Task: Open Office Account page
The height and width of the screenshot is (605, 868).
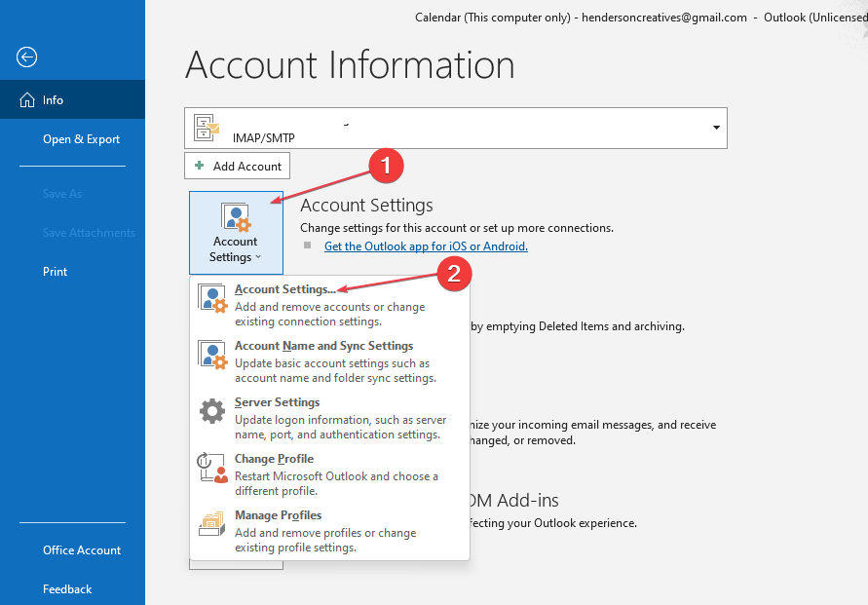Action: [x=72, y=550]
